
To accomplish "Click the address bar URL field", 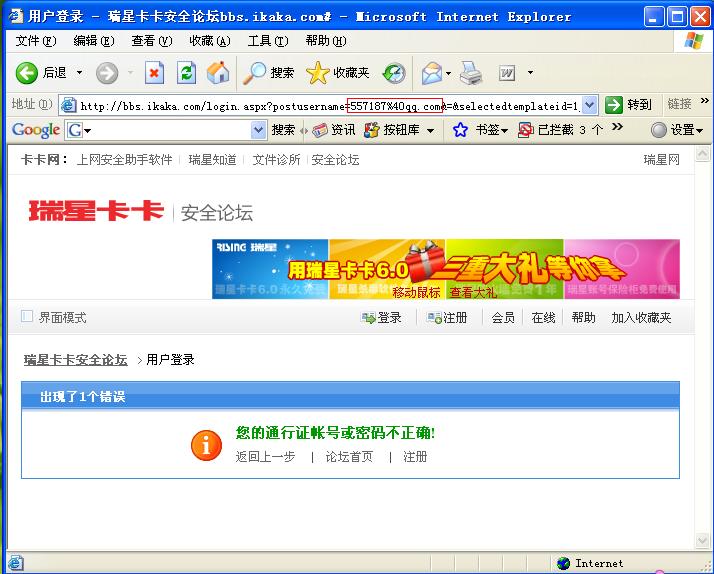I will click(x=330, y=106).
